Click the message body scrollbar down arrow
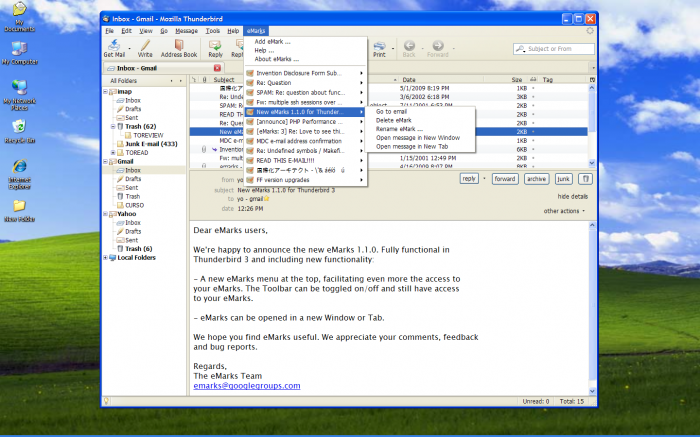Image resolution: width=700 pixels, height=437 pixels. click(x=592, y=391)
